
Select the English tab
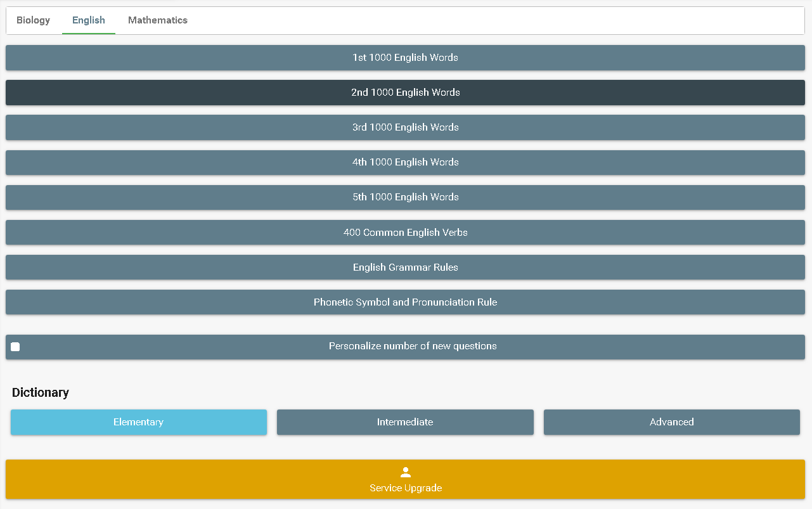pos(89,20)
